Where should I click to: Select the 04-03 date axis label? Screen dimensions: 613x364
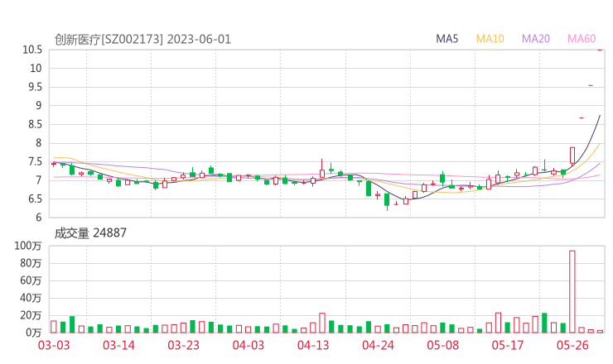pos(249,345)
